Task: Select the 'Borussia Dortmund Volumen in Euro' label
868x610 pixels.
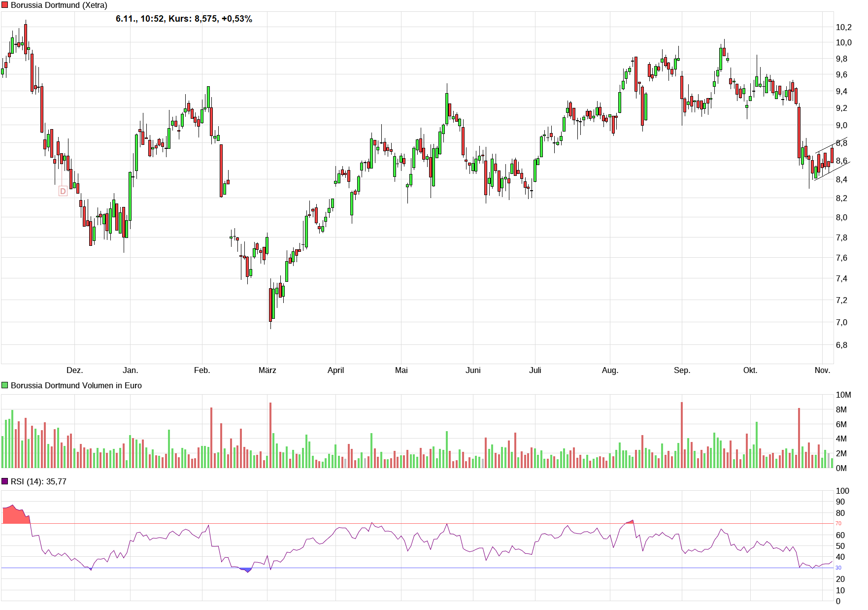Action: point(76,385)
